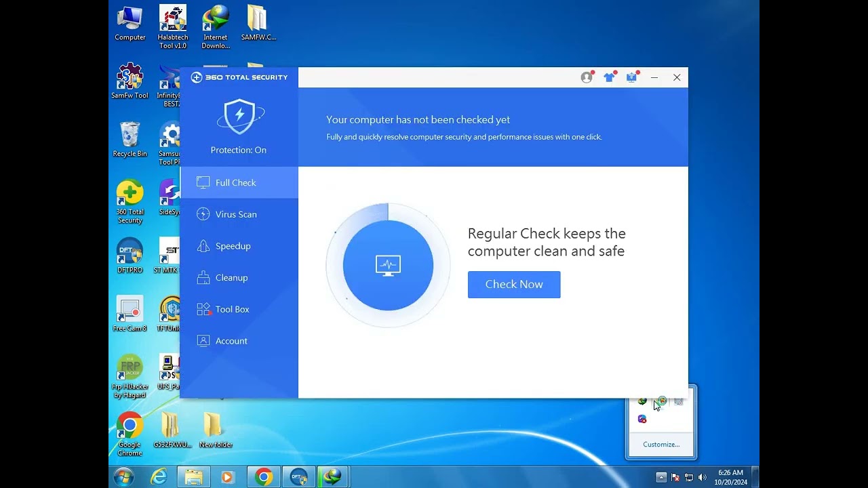Click the Customize... link in tray popup

[x=661, y=445]
